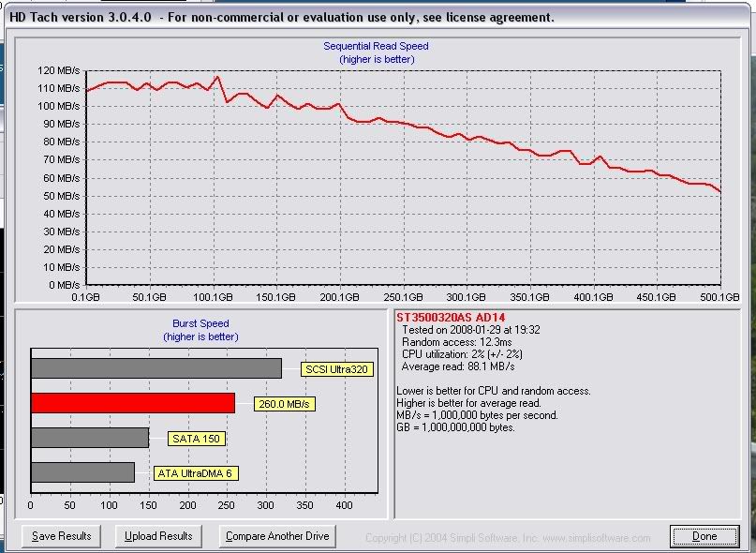Viewport: 756px width, 553px height.
Task: Click the ATA UltraDMA 6 label
Action: 196,473
